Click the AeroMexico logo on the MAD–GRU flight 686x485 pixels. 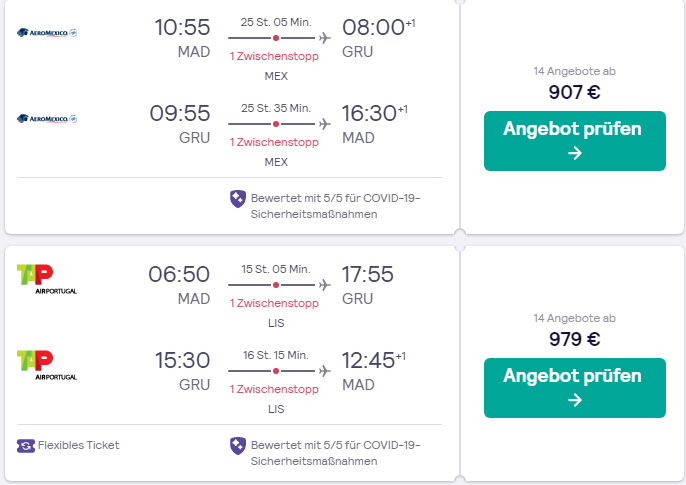[x=47, y=33]
